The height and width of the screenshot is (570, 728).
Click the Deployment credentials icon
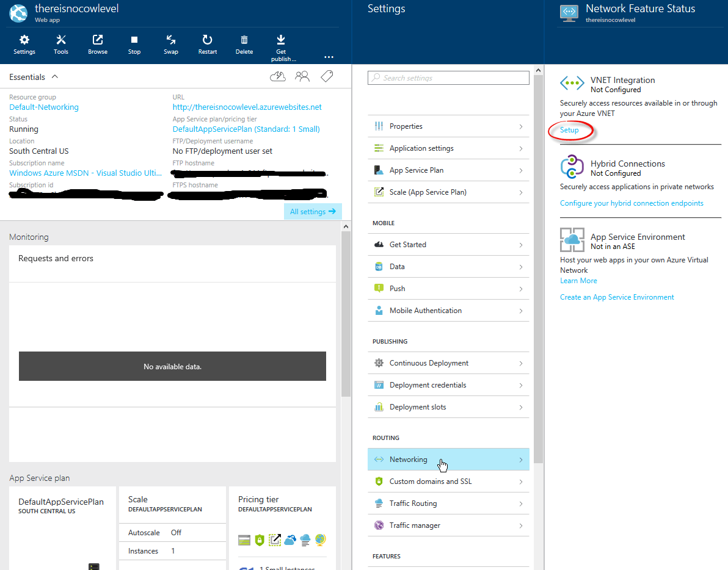tap(379, 385)
